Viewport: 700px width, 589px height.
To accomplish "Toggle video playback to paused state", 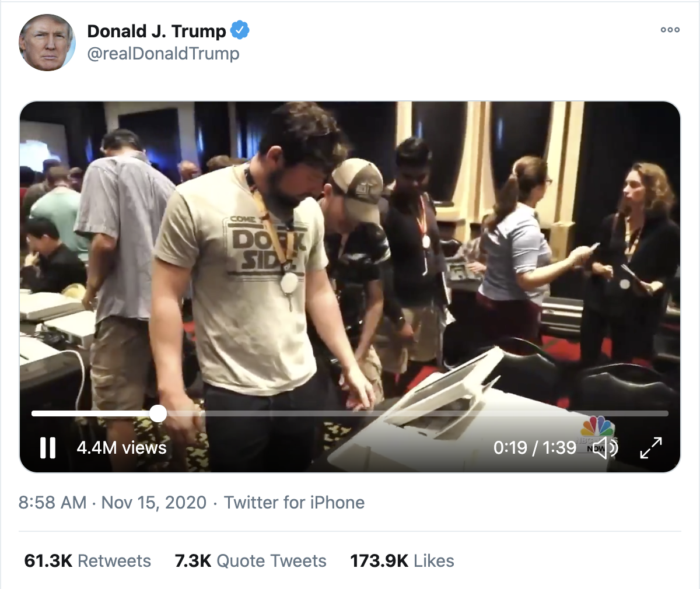I will coord(48,448).
